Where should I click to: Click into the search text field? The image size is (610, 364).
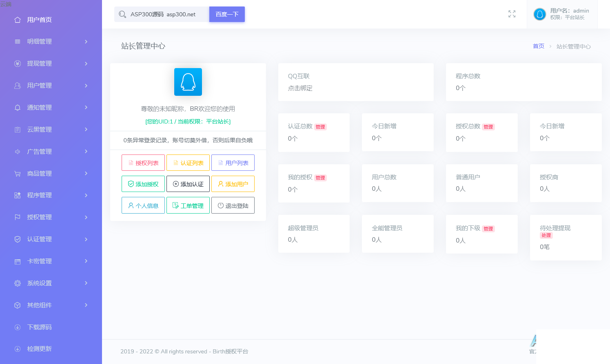click(x=167, y=14)
